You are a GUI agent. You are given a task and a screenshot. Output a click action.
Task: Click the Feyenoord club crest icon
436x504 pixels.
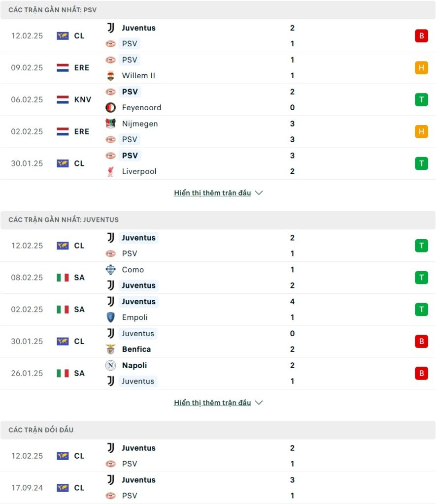[111, 107]
